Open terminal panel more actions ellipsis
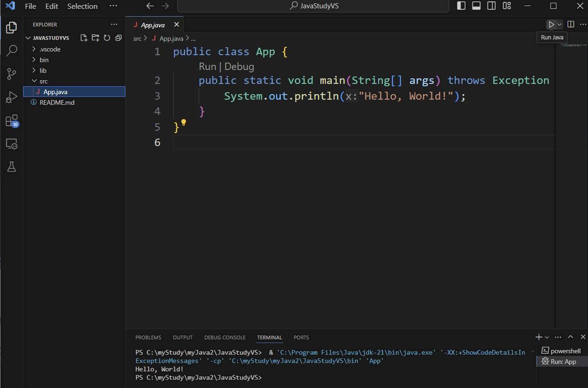 [558, 337]
